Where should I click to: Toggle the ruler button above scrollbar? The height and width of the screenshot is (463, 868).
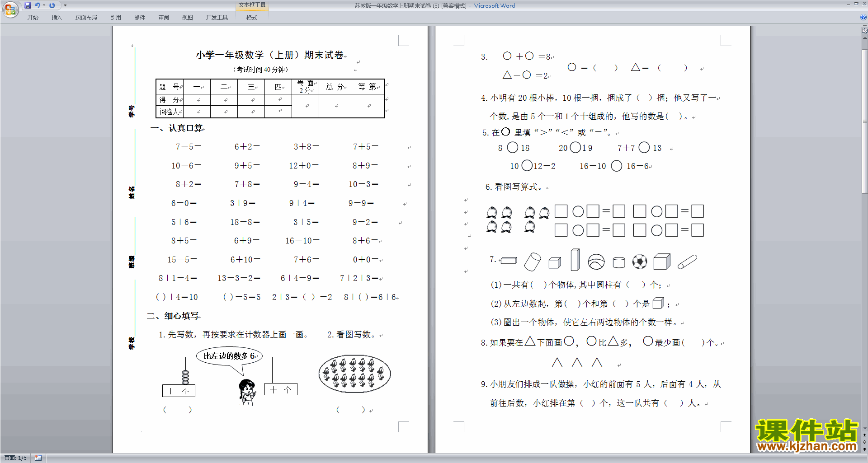pyautogui.click(x=864, y=31)
